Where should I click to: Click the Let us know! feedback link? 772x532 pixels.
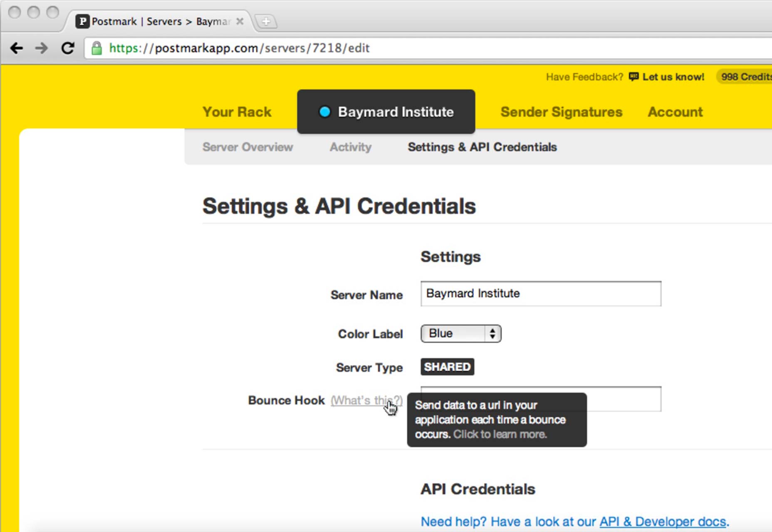pyautogui.click(x=673, y=77)
